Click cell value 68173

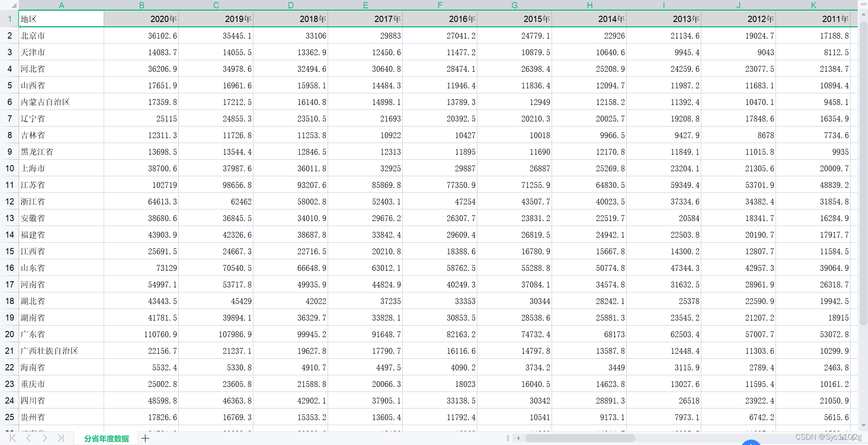589,334
